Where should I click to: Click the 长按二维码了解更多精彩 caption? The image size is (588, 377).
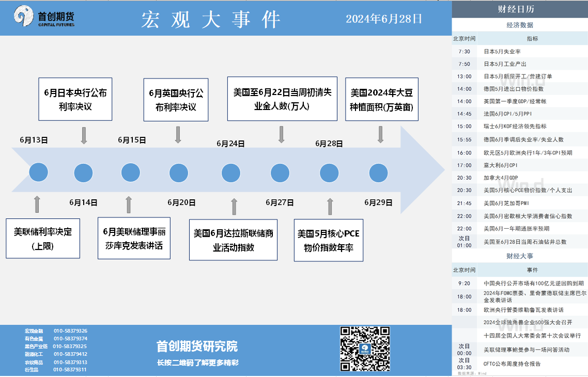[x=197, y=363]
